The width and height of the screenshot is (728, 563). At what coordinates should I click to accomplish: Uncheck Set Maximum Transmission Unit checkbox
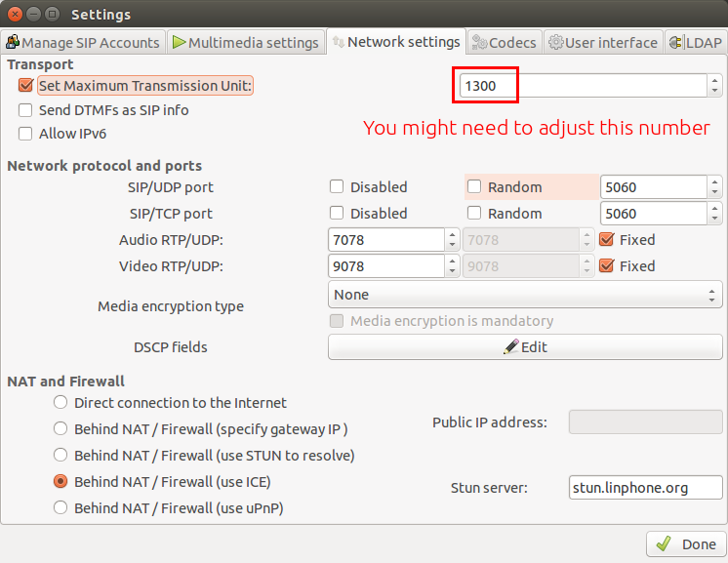click(25, 86)
